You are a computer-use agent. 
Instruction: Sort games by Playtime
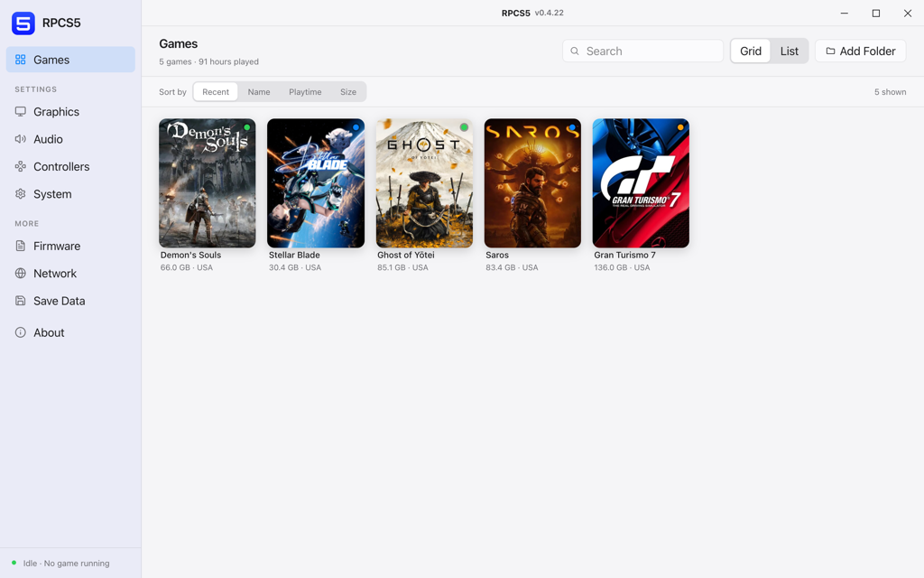(x=305, y=92)
